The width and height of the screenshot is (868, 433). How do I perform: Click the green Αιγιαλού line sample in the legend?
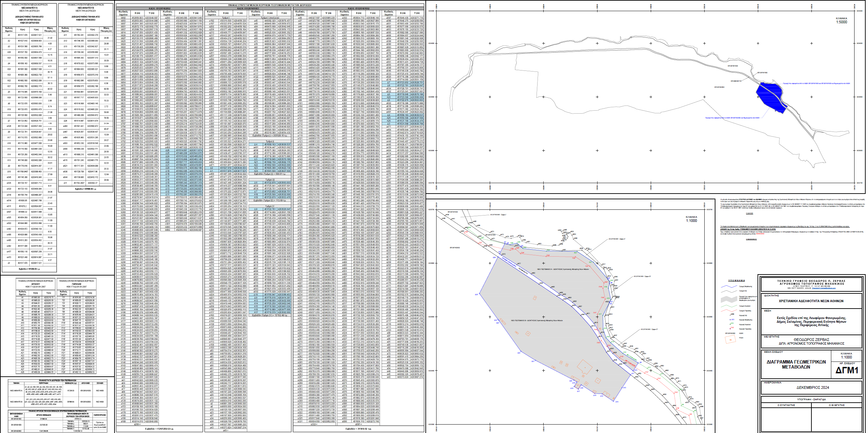coord(729,306)
